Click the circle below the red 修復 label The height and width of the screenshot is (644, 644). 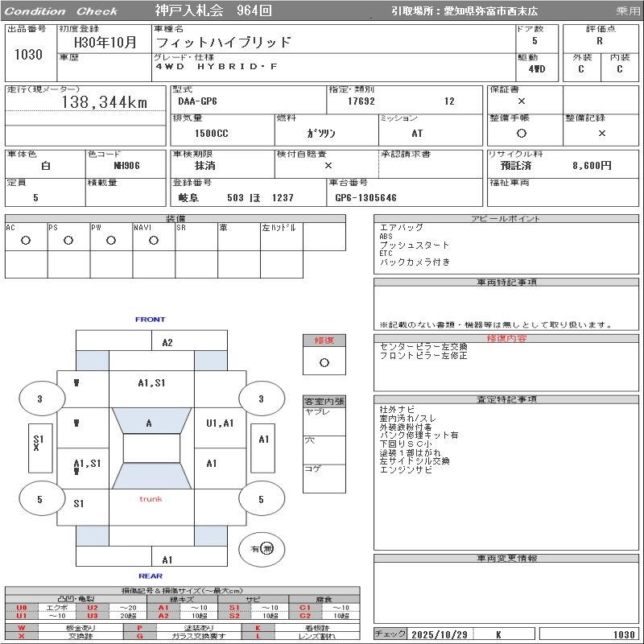(x=324, y=362)
